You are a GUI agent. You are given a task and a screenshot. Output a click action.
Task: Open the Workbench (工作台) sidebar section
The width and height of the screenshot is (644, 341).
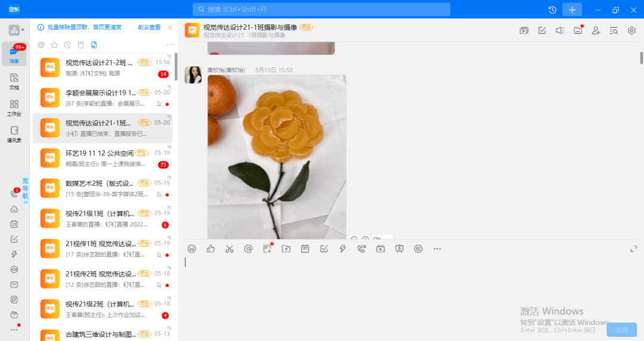click(x=14, y=108)
